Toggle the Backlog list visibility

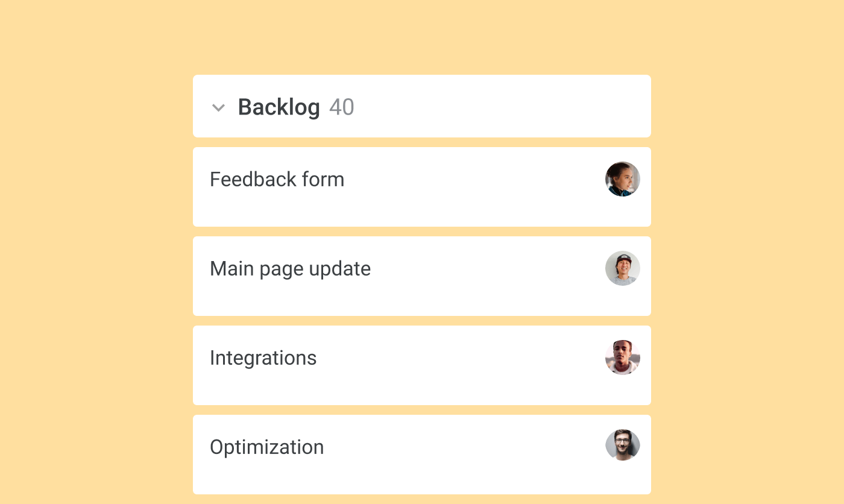click(218, 108)
